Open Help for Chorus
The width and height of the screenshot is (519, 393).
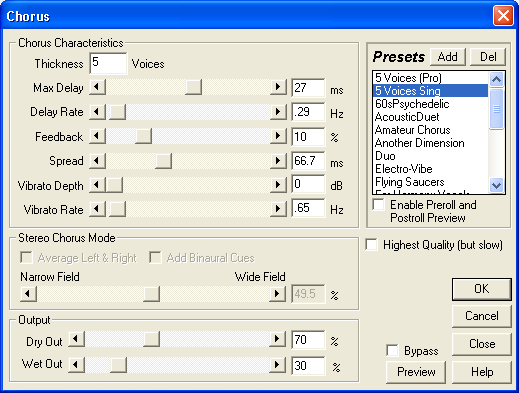tap(482, 372)
